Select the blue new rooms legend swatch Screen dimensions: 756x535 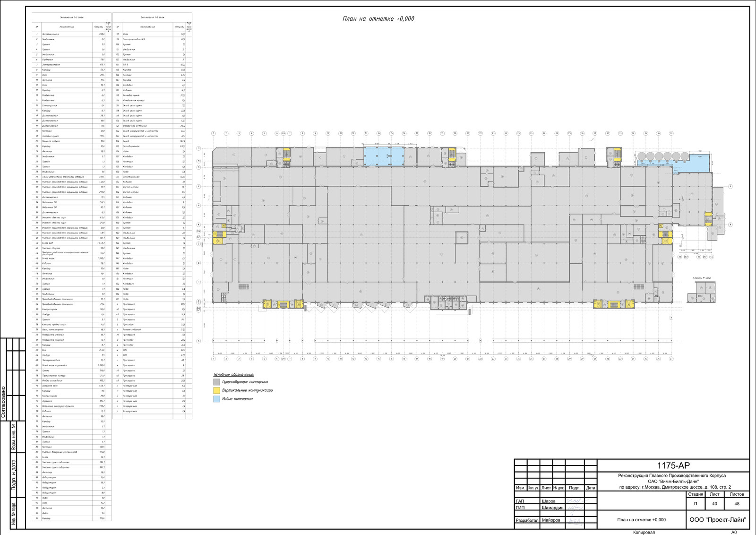(216, 399)
